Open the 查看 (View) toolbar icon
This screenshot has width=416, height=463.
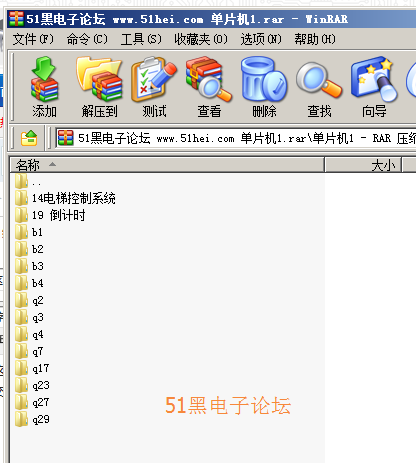209,88
